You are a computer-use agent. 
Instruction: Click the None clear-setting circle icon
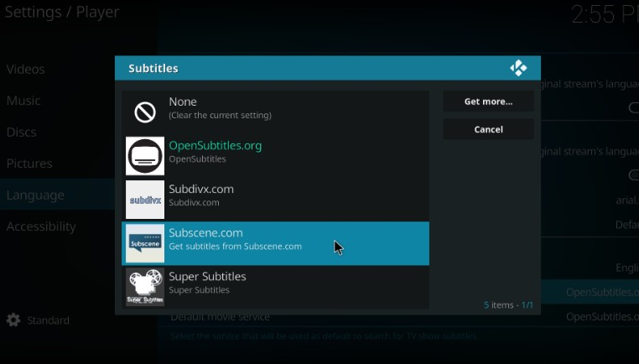145,112
